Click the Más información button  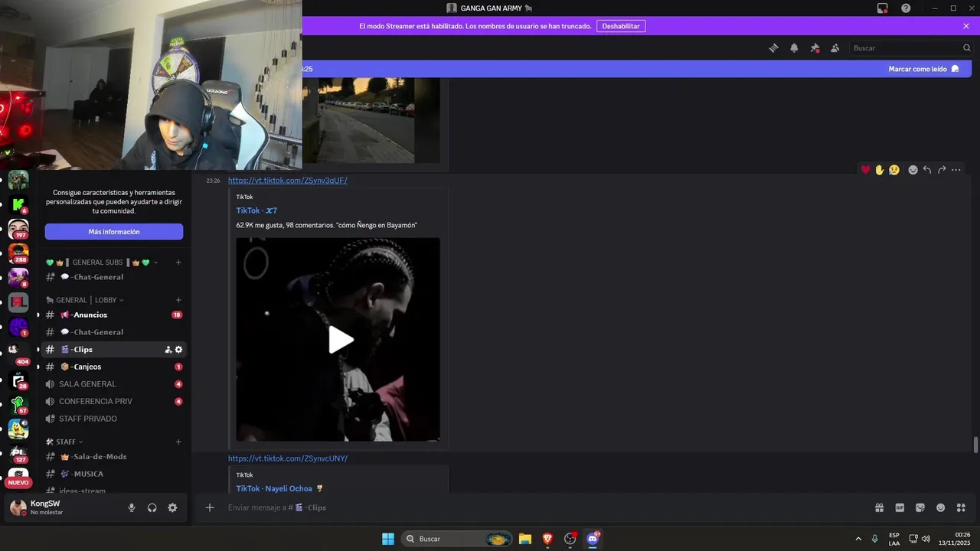(x=114, y=232)
